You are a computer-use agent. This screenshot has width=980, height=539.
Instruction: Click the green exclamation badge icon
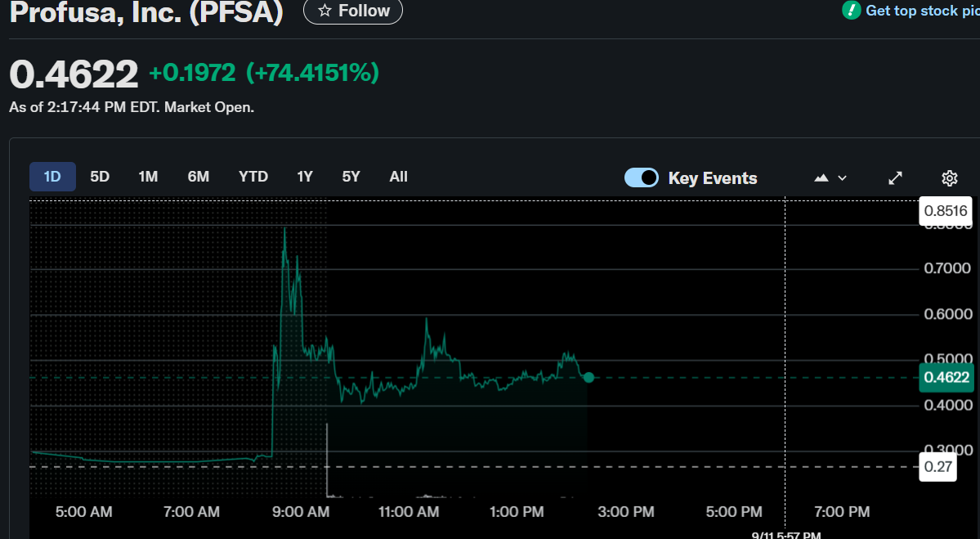click(851, 10)
